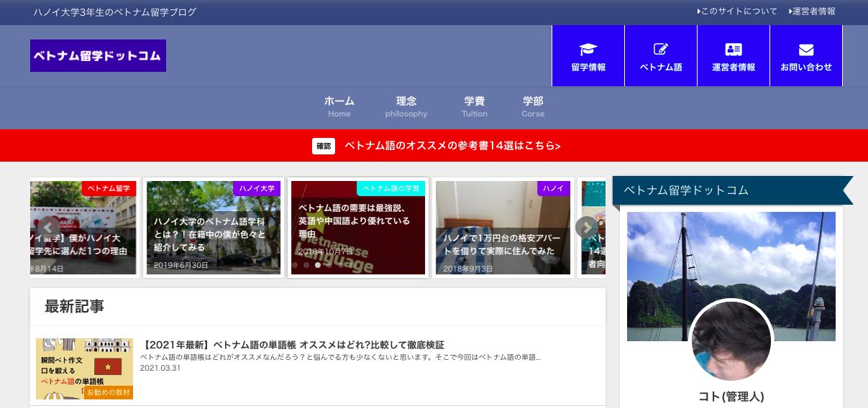Image resolution: width=868 pixels, height=408 pixels.
Task: Go to ホーム Home menu item
Action: 339,107
